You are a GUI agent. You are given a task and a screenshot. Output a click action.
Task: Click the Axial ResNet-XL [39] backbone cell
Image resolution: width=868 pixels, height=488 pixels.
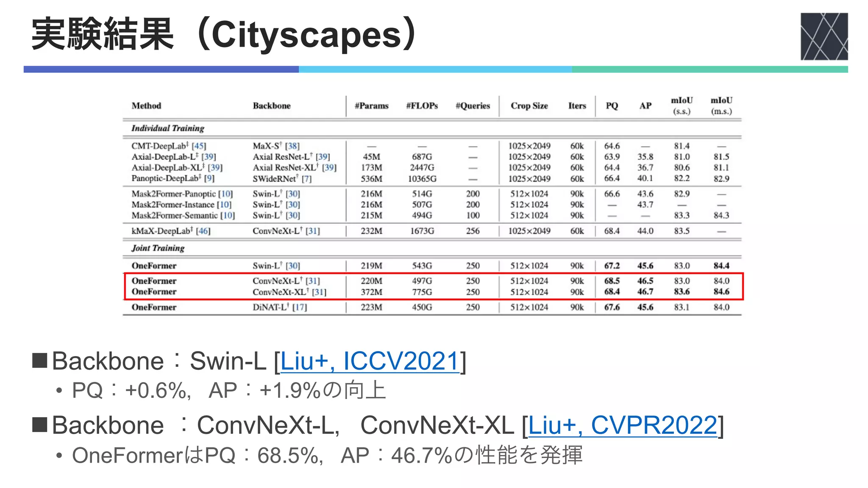[x=295, y=168]
